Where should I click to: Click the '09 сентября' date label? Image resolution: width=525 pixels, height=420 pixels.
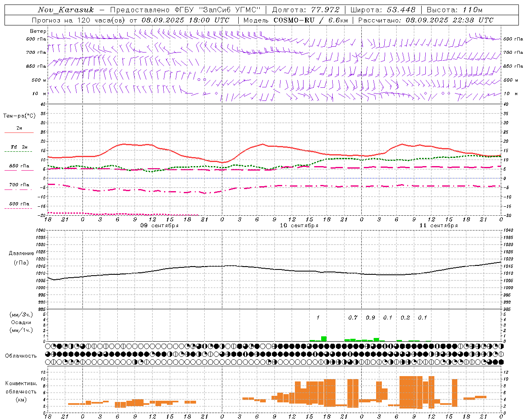159,226
